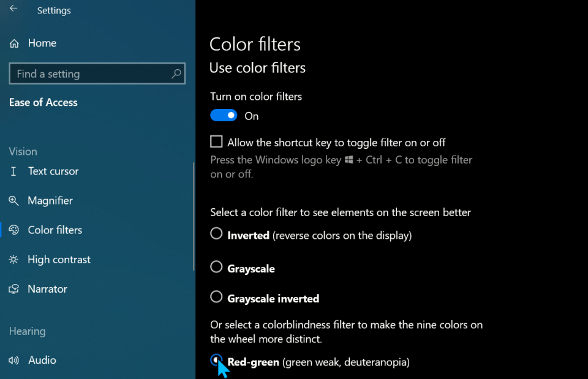The width and height of the screenshot is (588, 379).
Task: Click the Home house icon
Action: 13,43
